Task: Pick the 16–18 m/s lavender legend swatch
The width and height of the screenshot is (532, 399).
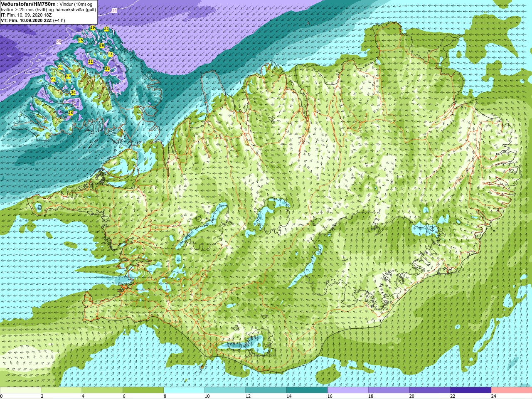Action: point(348,390)
